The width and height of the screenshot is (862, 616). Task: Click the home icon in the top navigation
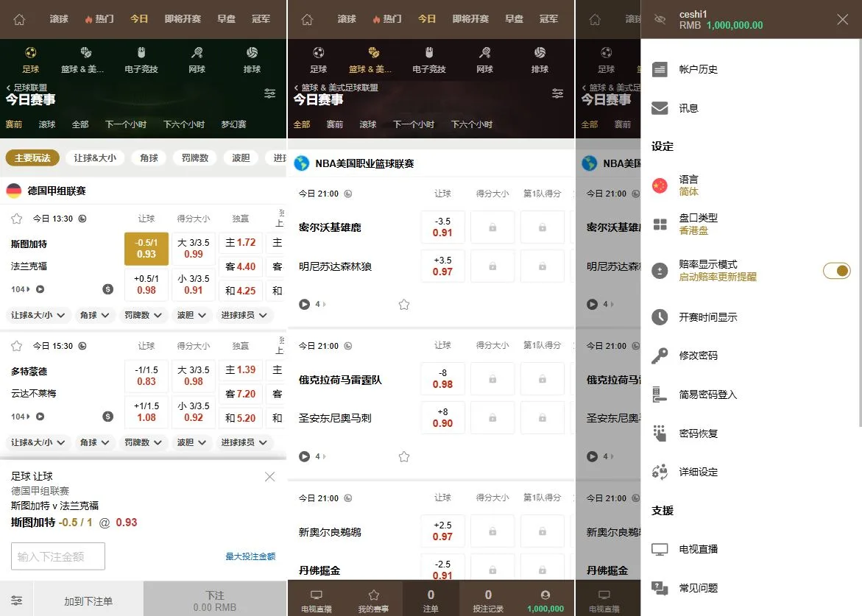click(x=19, y=20)
